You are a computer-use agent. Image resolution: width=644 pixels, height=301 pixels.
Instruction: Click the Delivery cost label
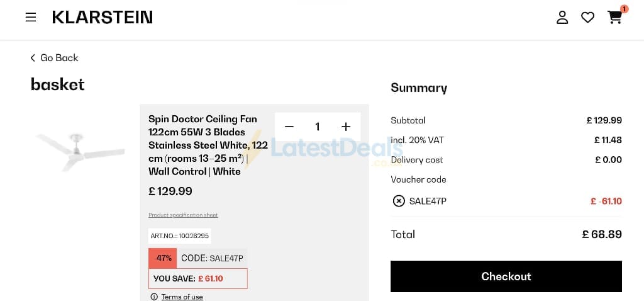(x=417, y=160)
